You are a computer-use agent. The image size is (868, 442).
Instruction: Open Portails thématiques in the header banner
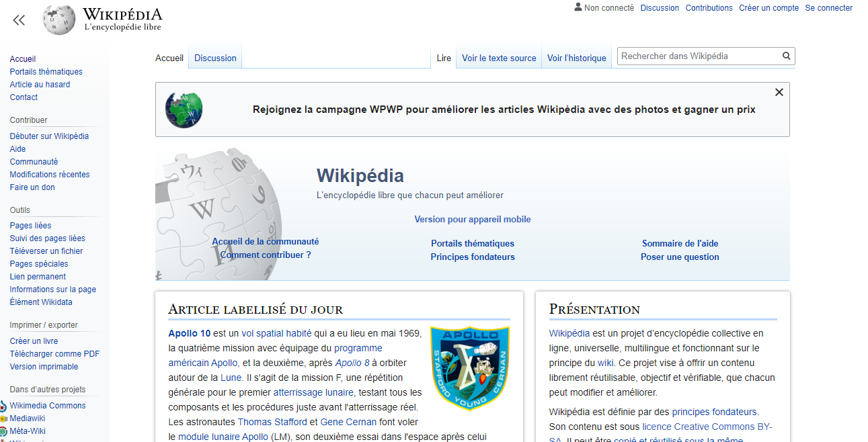473,244
